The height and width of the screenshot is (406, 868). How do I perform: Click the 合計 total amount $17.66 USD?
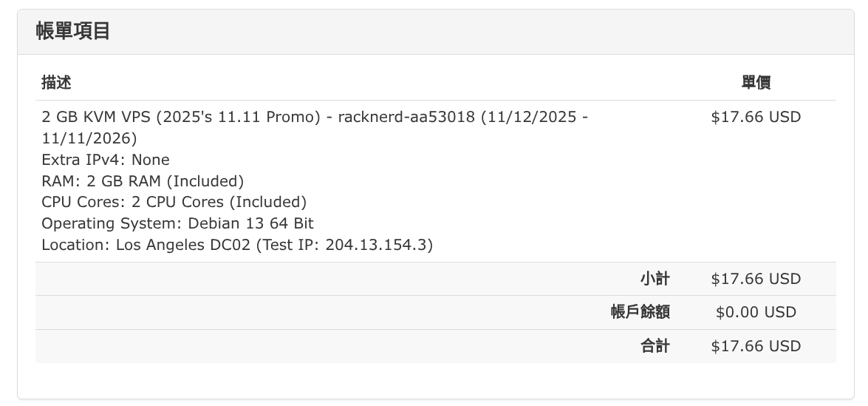tap(756, 346)
